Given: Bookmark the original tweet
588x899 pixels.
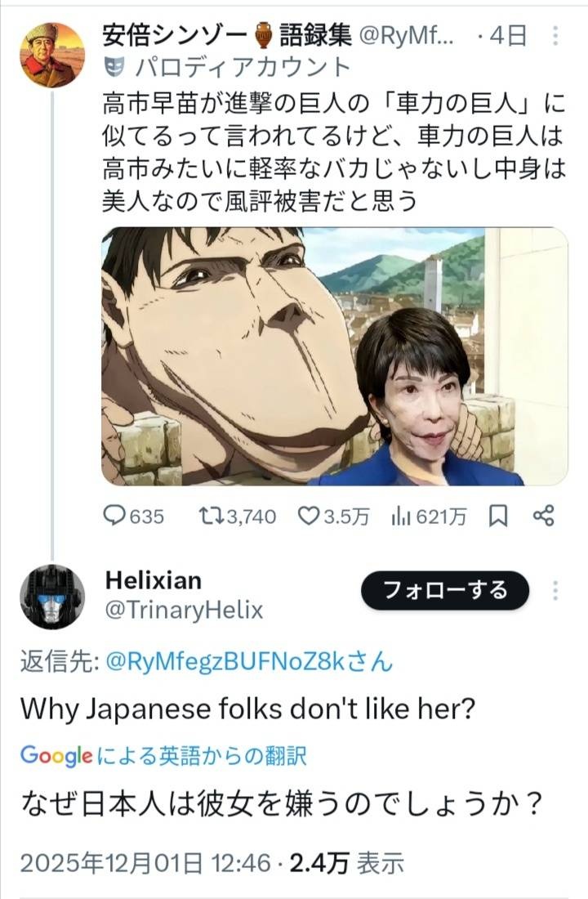Looking at the screenshot, I should (x=498, y=516).
